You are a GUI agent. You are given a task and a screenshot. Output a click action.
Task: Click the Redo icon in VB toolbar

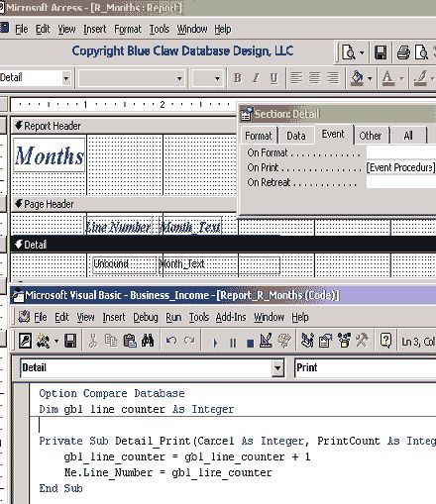pyautogui.click(x=189, y=341)
